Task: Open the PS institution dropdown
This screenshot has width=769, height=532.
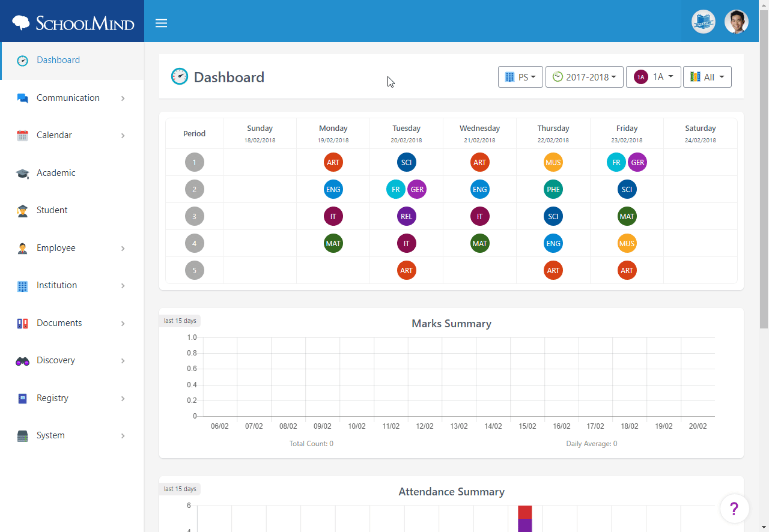Action: [x=520, y=77]
